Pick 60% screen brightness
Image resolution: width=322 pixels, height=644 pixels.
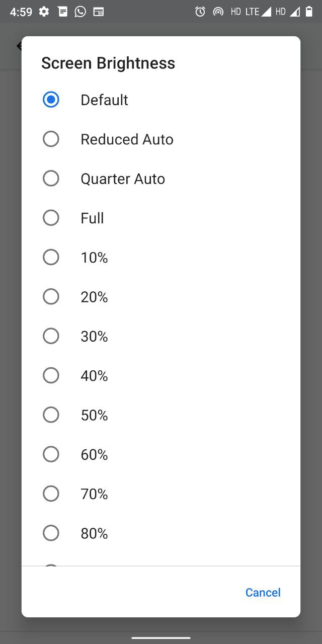[51, 454]
